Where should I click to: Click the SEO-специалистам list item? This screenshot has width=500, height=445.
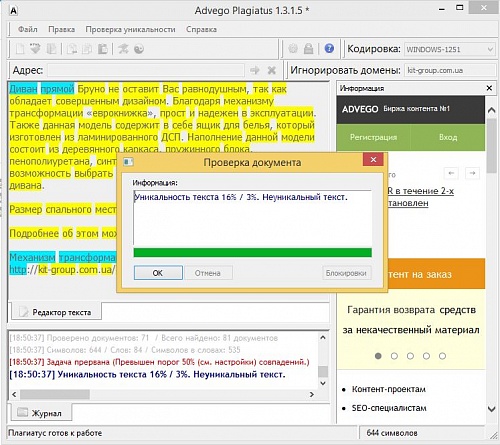coord(389,408)
